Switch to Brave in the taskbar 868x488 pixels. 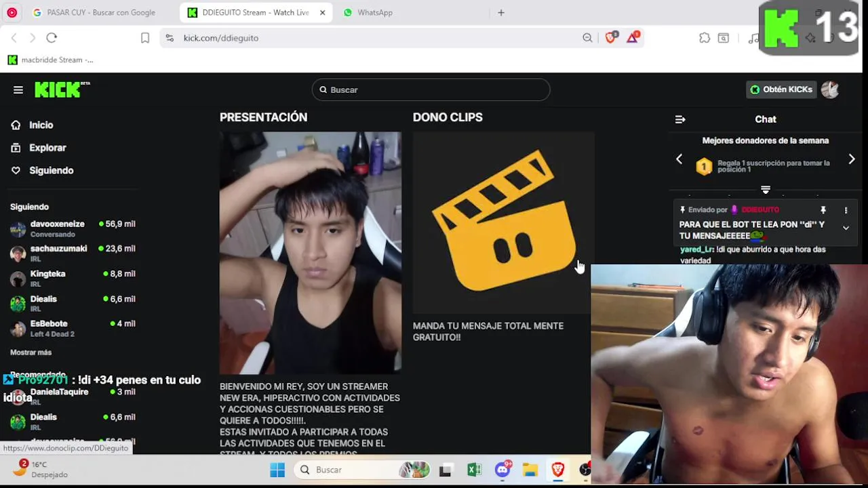tap(558, 470)
